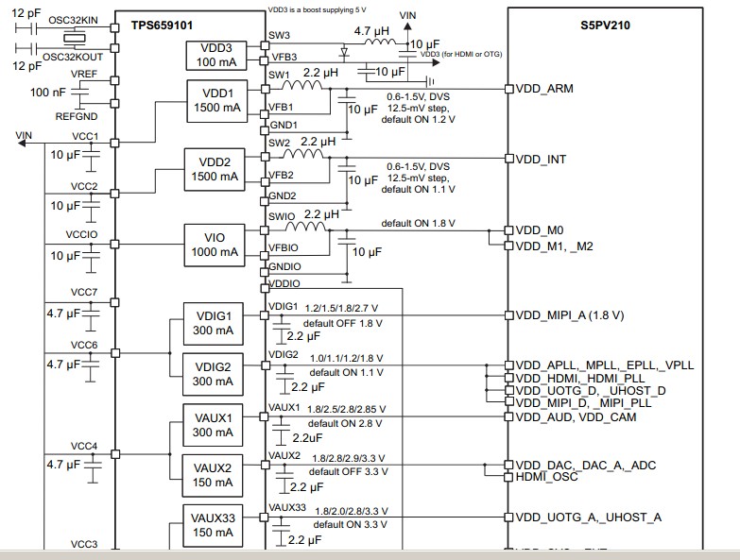Image resolution: width=740 pixels, height=560 pixels.
Task: Click the 1.8/2.0/2.8/3.3 V voltage options
Action: pyautogui.click(x=352, y=511)
